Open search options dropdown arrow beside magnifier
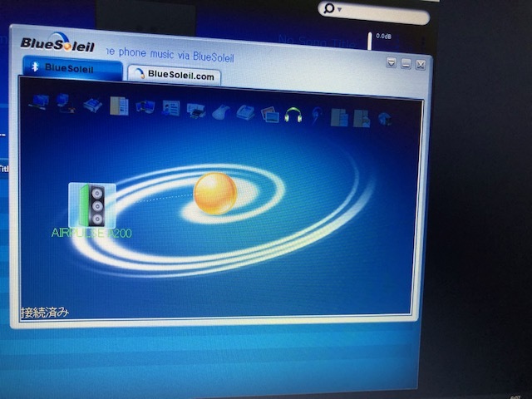This screenshot has width=532, height=399. point(339,10)
